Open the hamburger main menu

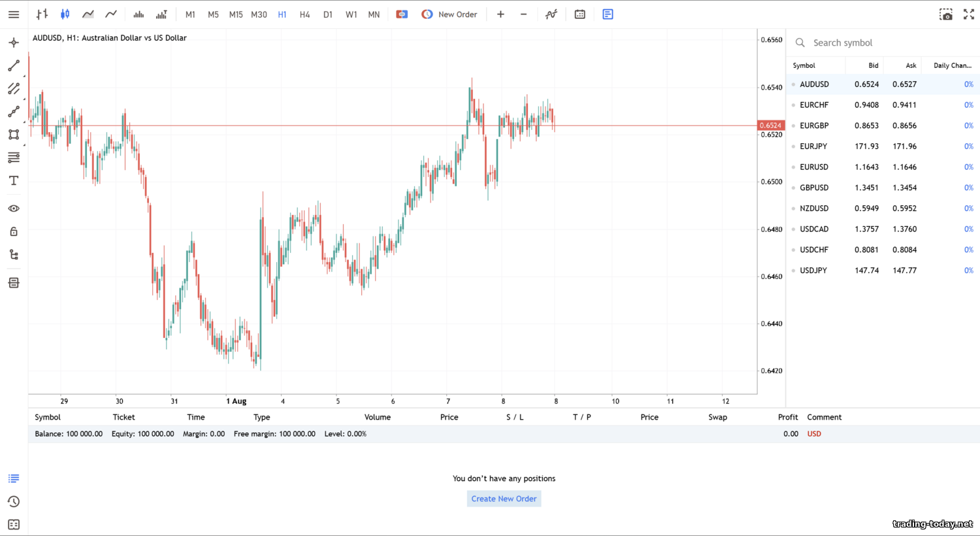14,14
